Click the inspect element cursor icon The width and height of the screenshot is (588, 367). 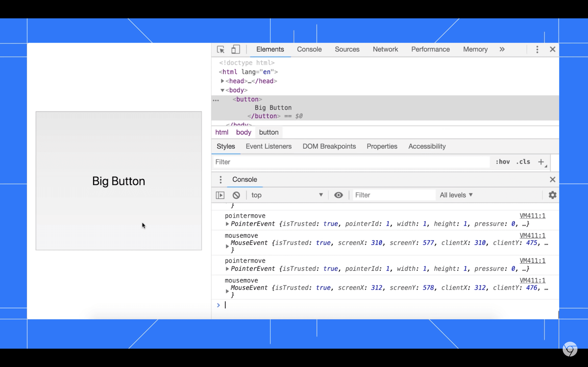click(220, 50)
